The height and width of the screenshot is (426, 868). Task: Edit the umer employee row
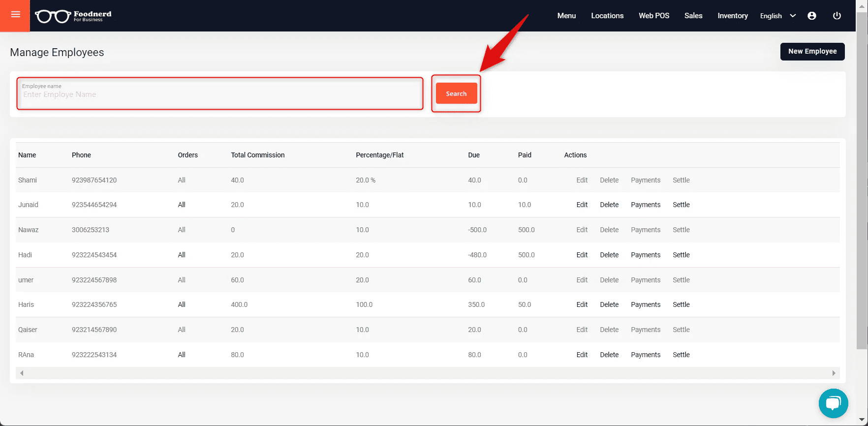pyautogui.click(x=582, y=280)
